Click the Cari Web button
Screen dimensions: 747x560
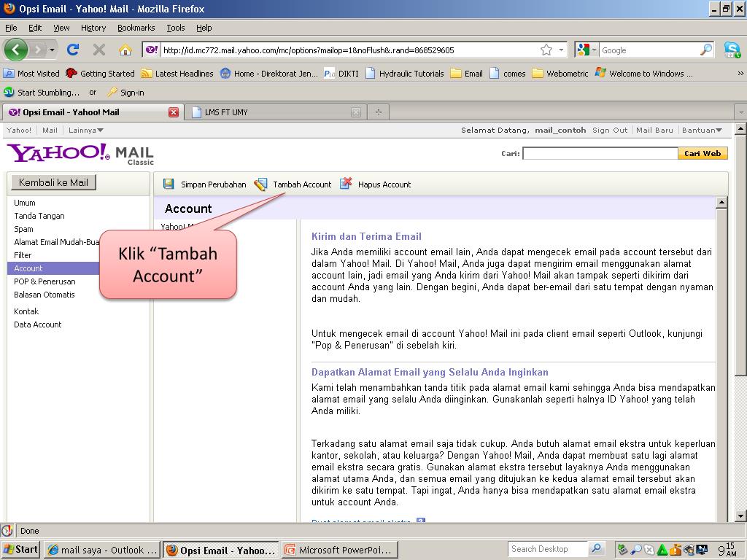click(x=703, y=153)
